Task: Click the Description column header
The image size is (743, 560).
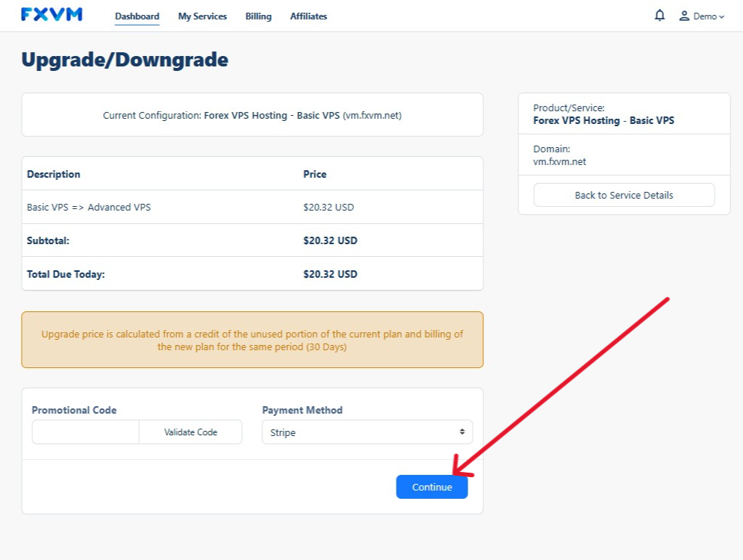Action: 54,174
